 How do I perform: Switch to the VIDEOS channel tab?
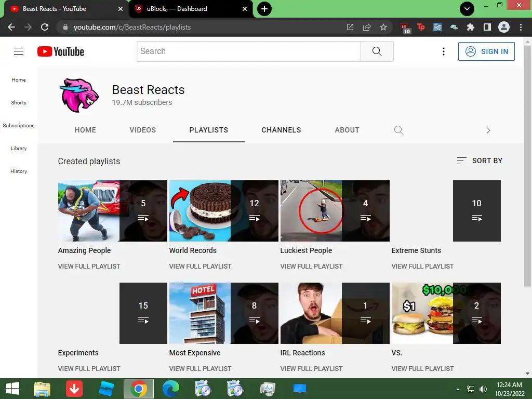tap(142, 130)
